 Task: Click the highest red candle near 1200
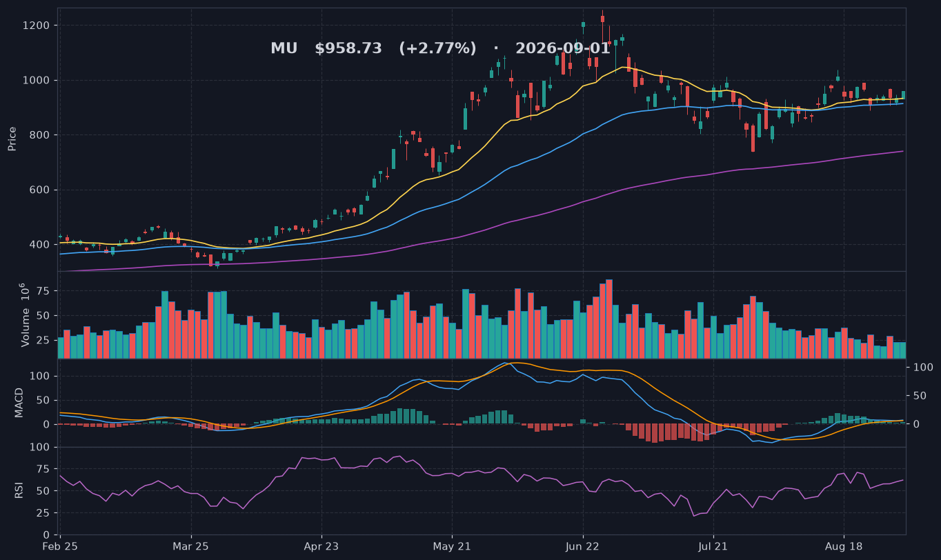[x=602, y=19]
